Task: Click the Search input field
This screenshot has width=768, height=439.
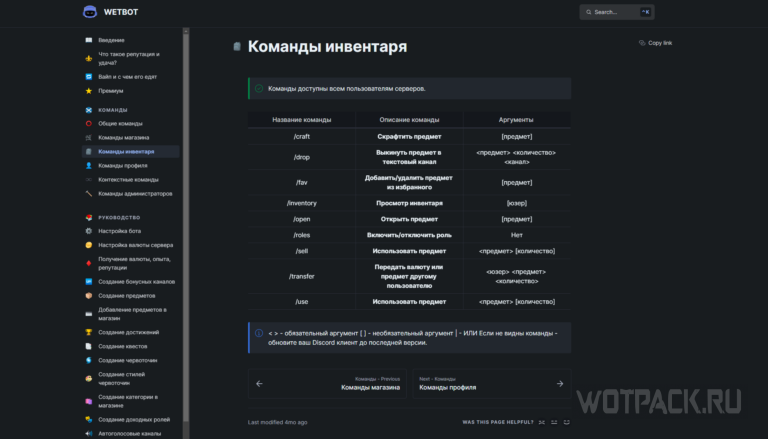Action: click(616, 12)
